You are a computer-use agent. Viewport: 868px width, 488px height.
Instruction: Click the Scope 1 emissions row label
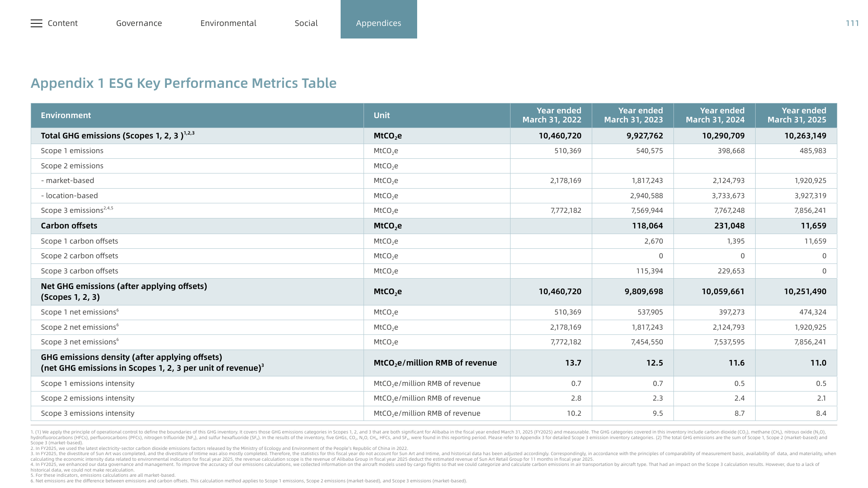click(x=72, y=151)
